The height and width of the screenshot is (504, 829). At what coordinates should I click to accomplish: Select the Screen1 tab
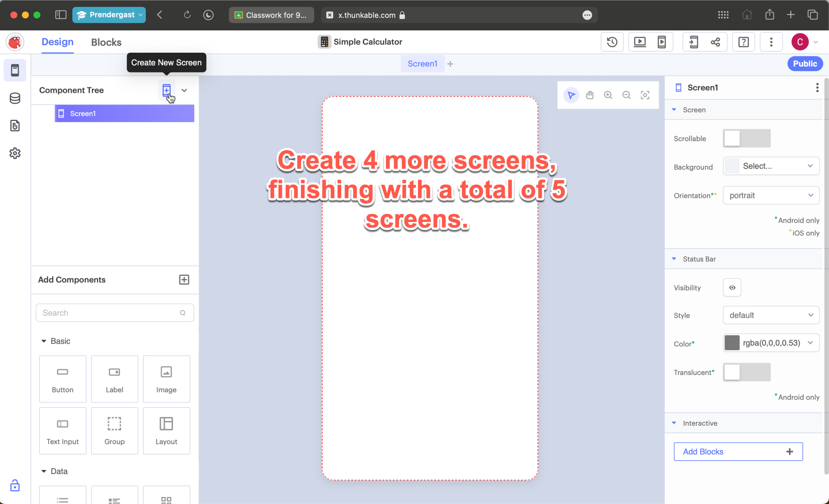click(422, 64)
